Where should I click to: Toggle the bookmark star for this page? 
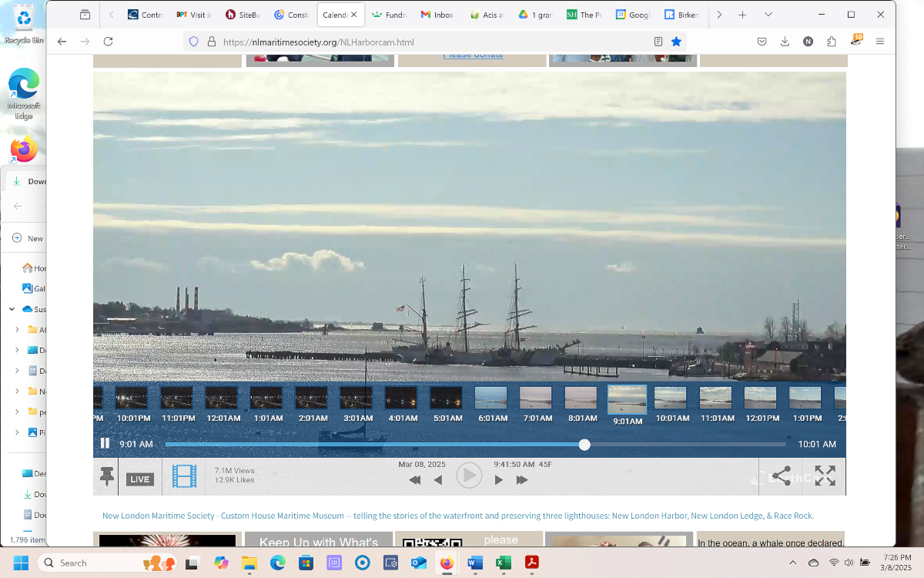coord(676,42)
